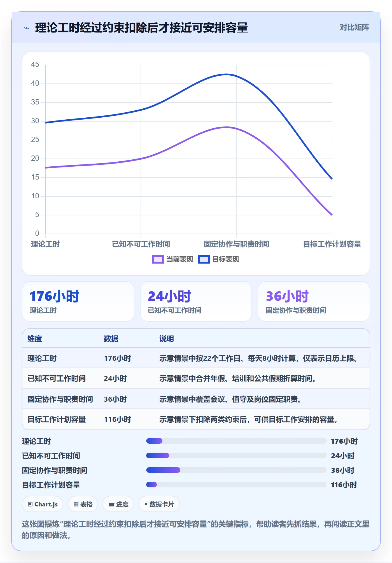Image resolution: width=392 pixels, height=563 pixels.
Task: Click the 目标工作计划容量 x-axis label
Action: point(332,244)
